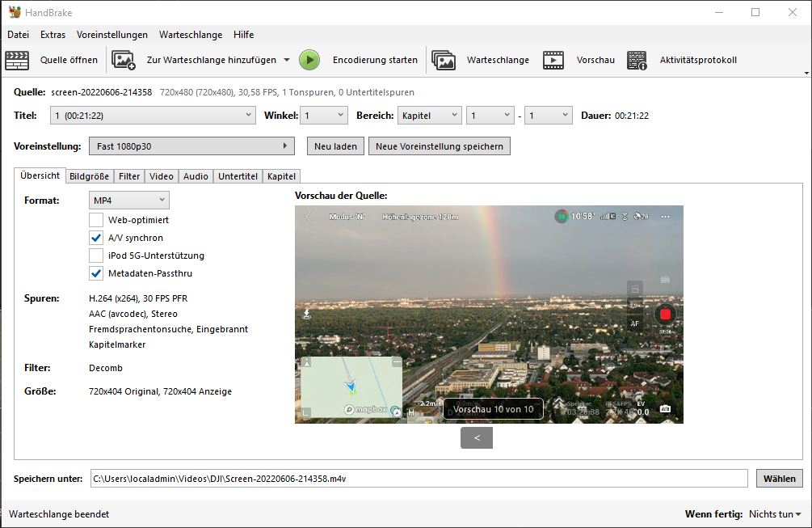
Task: Uncheck the A/V synchron checkbox
Action: (96, 238)
